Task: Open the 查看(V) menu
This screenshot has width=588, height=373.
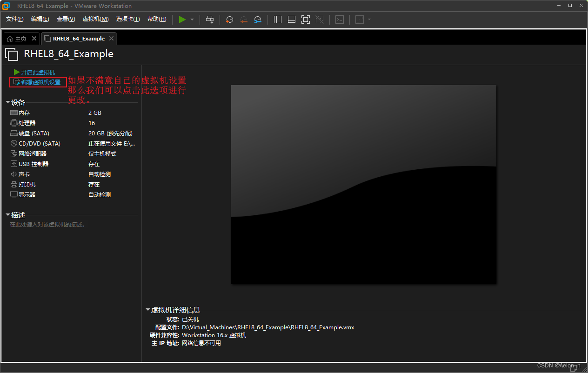Action: tap(66, 19)
